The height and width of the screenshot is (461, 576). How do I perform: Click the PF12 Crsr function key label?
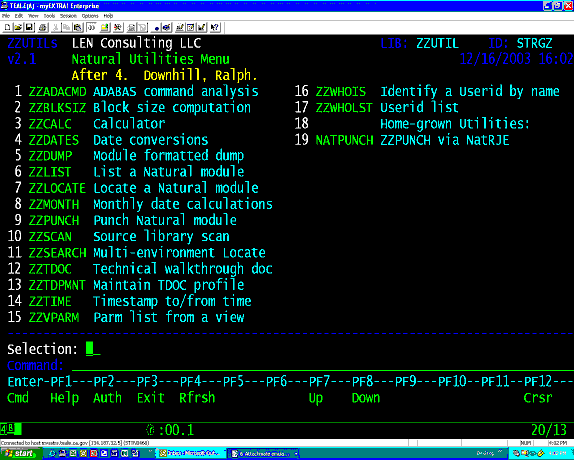click(538, 397)
